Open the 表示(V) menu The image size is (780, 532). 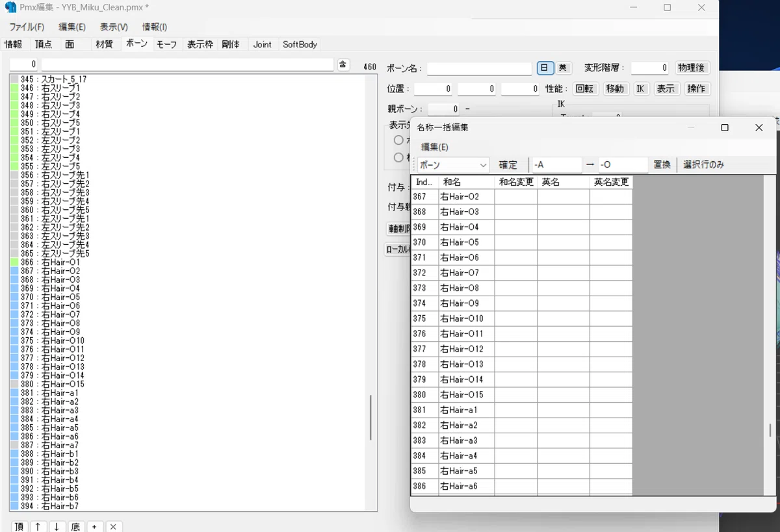point(114,27)
